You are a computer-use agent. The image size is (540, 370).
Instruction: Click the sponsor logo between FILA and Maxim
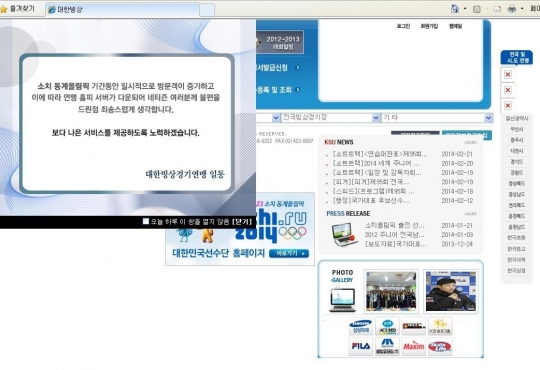tap(387, 346)
